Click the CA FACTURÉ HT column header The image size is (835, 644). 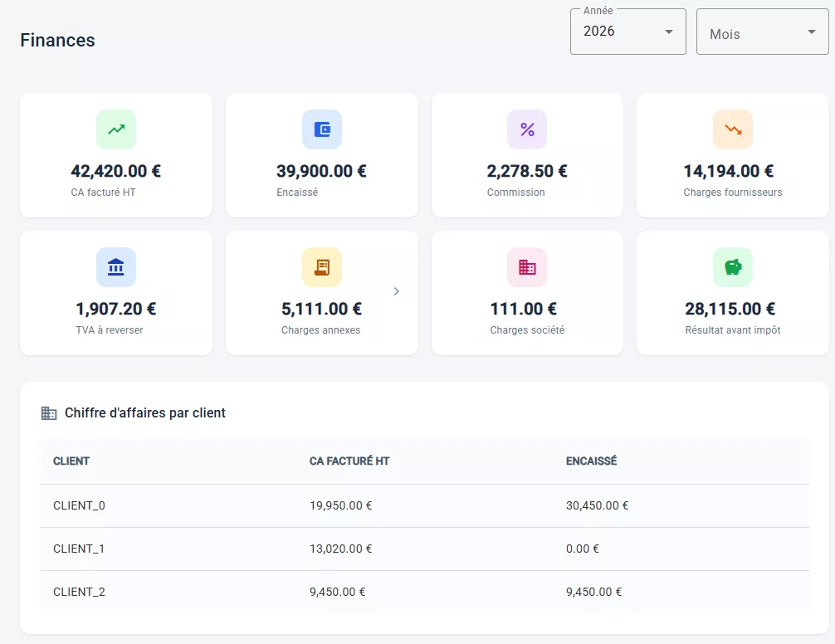click(x=349, y=461)
